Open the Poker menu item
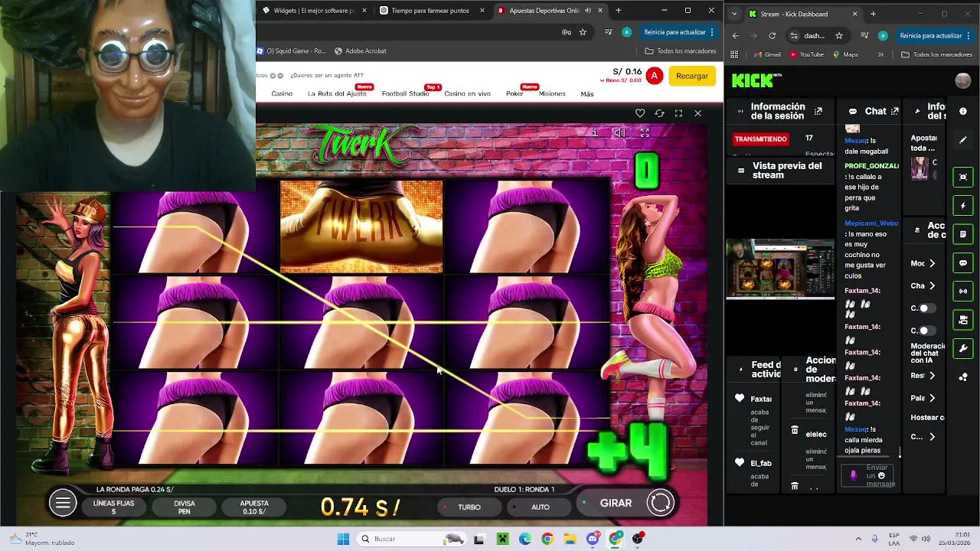Screen dimensions: 980x551 click(x=514, y=93)
